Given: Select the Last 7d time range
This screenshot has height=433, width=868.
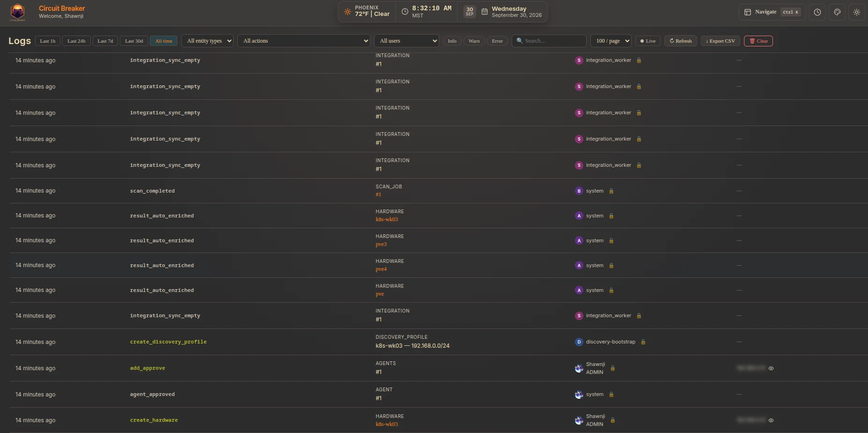Looking at the screenshot, I should point(105,41).
